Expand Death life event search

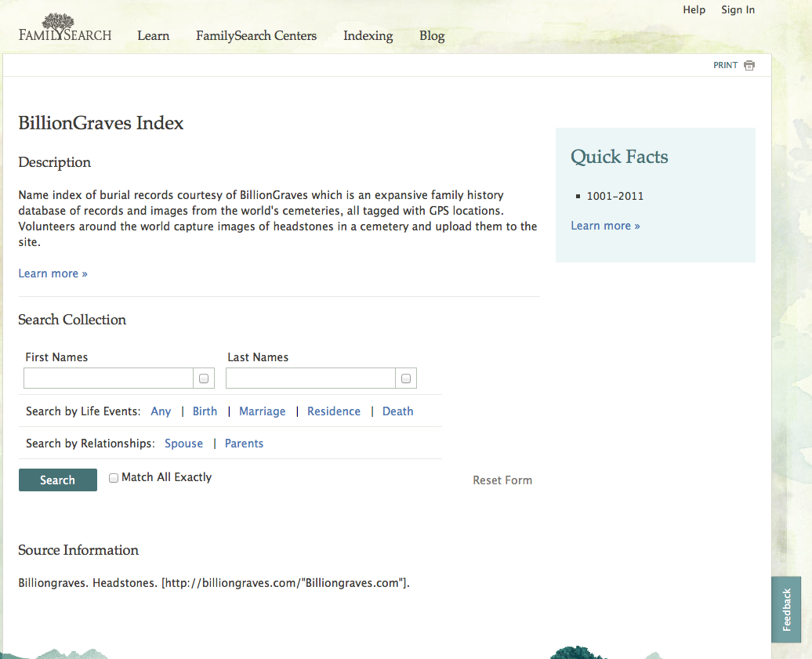tap(397, 411)
